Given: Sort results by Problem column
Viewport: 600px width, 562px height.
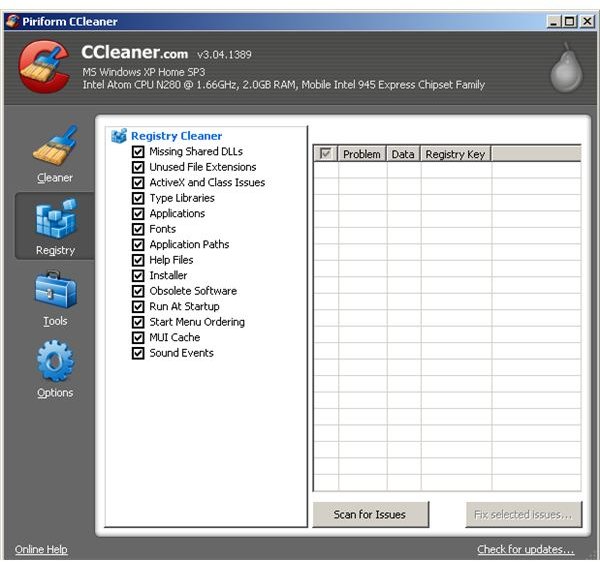Looking at the screenshot, I should click(362, 154).
